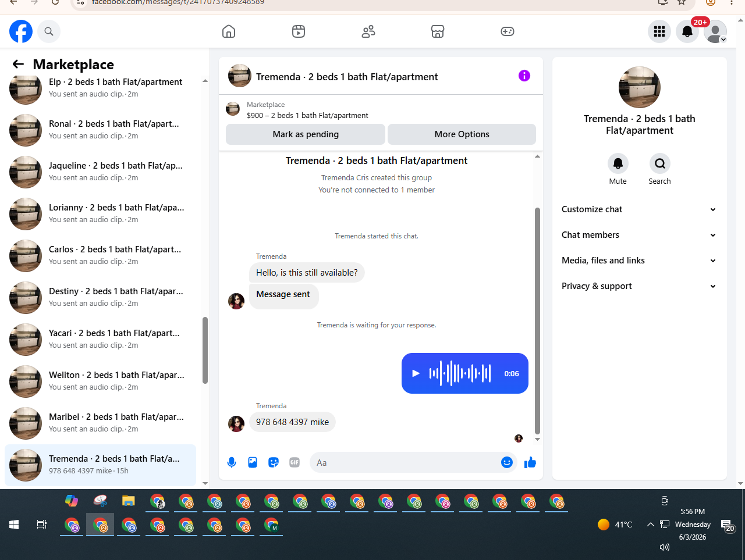Viewport: 745px width, 560px height.
Task: Open the GIF picker
Action: point(295,462)
